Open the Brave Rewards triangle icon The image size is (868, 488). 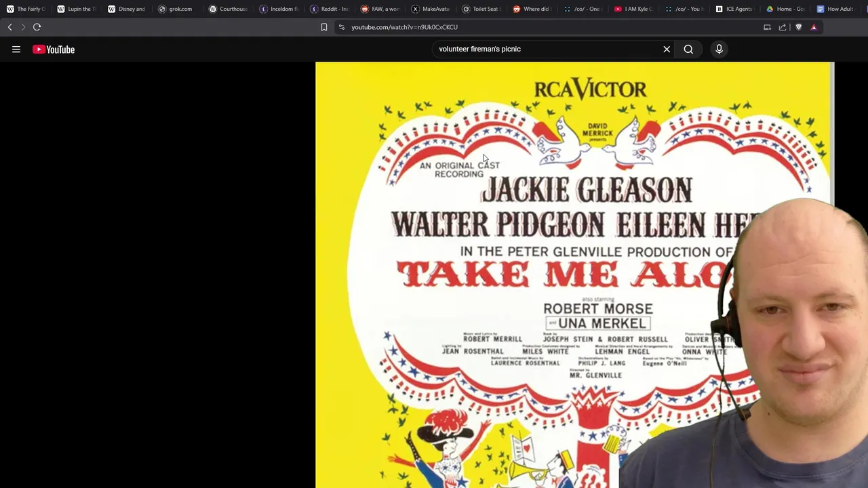pos(814,27)
